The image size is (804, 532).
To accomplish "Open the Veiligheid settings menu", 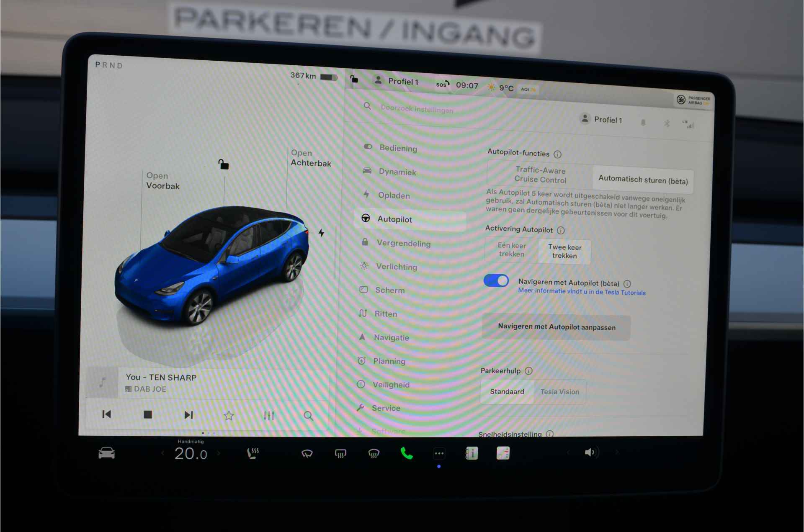I will pyautogui.click(x=383, y=384).
